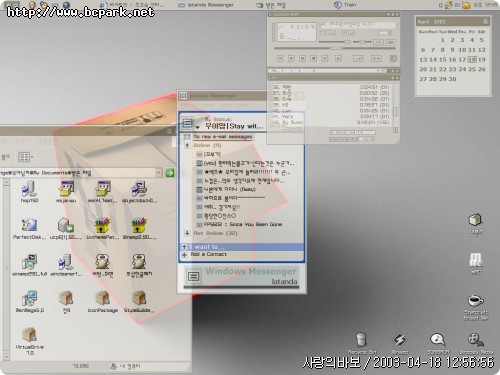This screenshot has width=500, height=375.
Task: Click the Messenger status avatar icon
Action: coord(188,123)
